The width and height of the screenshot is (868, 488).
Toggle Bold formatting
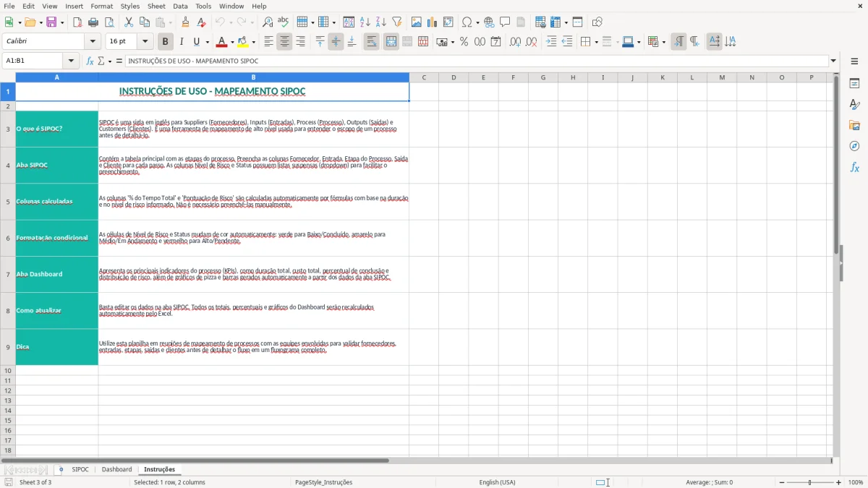(165, 42)
